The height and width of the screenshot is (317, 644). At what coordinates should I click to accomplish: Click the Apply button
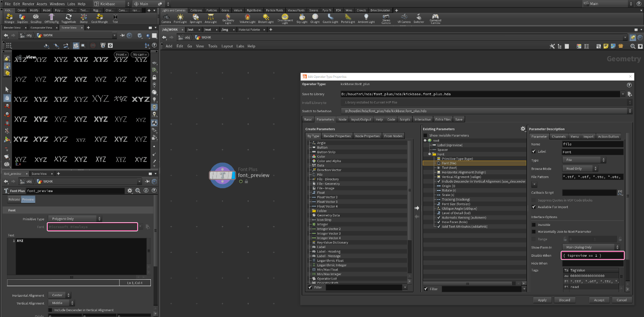tap(542, 300)
